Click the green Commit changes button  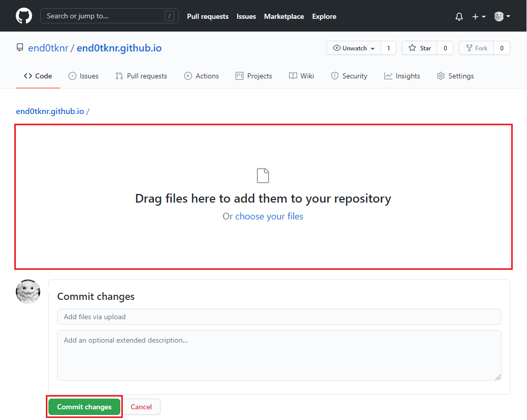(85, 407)
